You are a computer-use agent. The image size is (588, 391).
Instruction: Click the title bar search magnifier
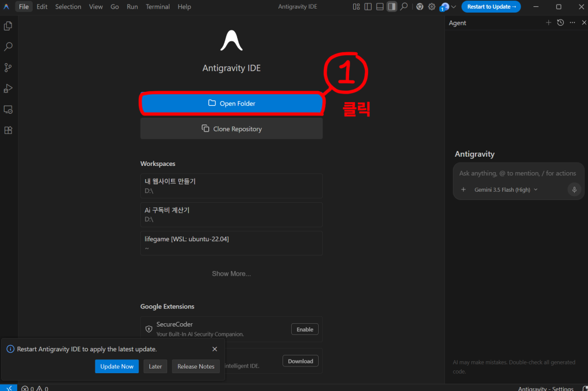pyautogui.click(x=404, y=7)
